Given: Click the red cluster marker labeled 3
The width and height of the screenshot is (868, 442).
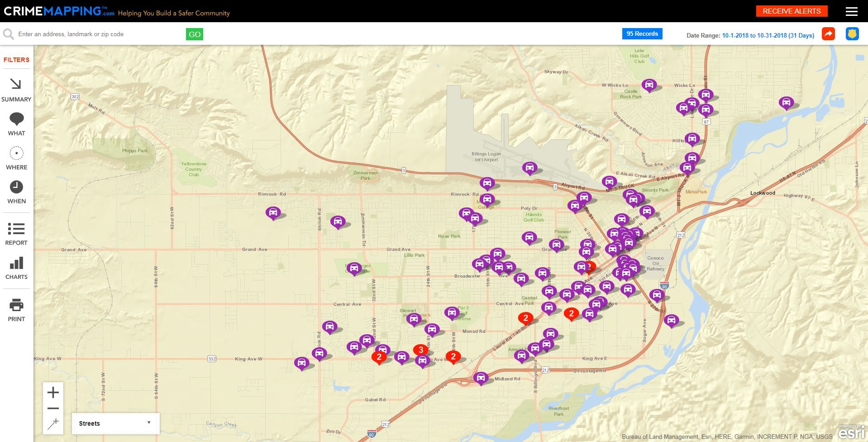Looking at the screenshot, I should [421, 351].
